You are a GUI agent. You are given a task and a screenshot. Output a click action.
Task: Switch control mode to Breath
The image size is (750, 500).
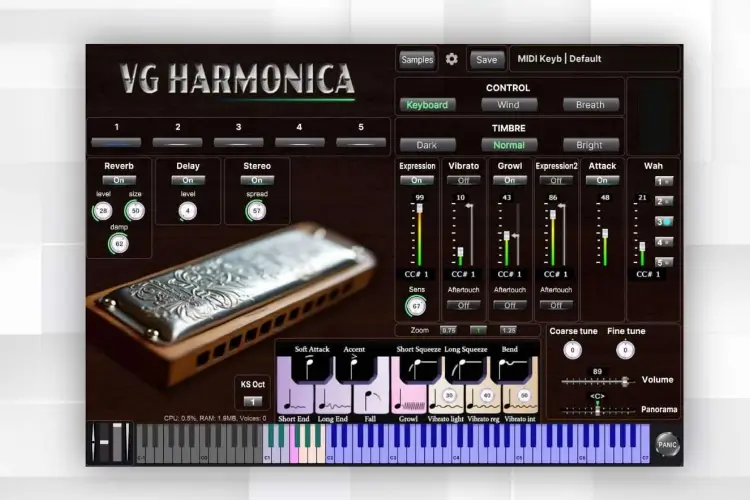(591, 105)
